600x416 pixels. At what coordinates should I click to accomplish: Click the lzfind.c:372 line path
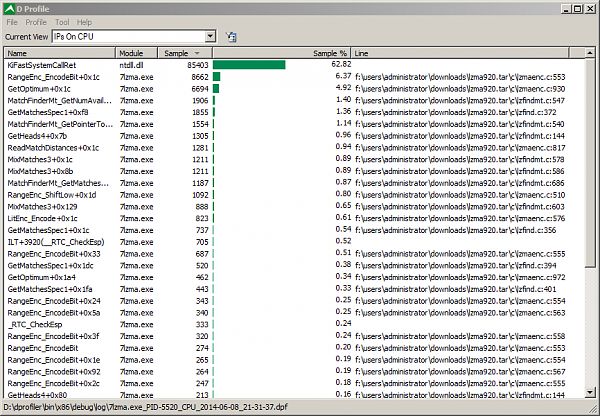click(456, 113)
